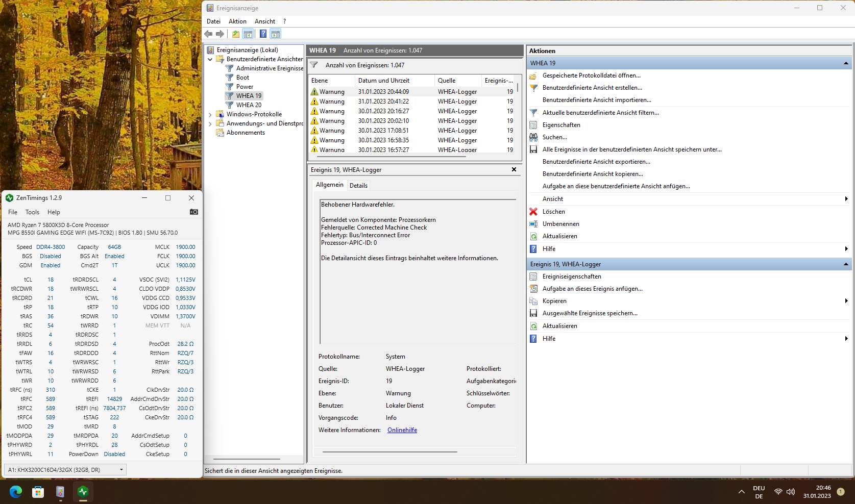Click Aufgabe an diese benutzerdefinierte Ansicht anfügen

pyautogui.click(x=616, y=186)
